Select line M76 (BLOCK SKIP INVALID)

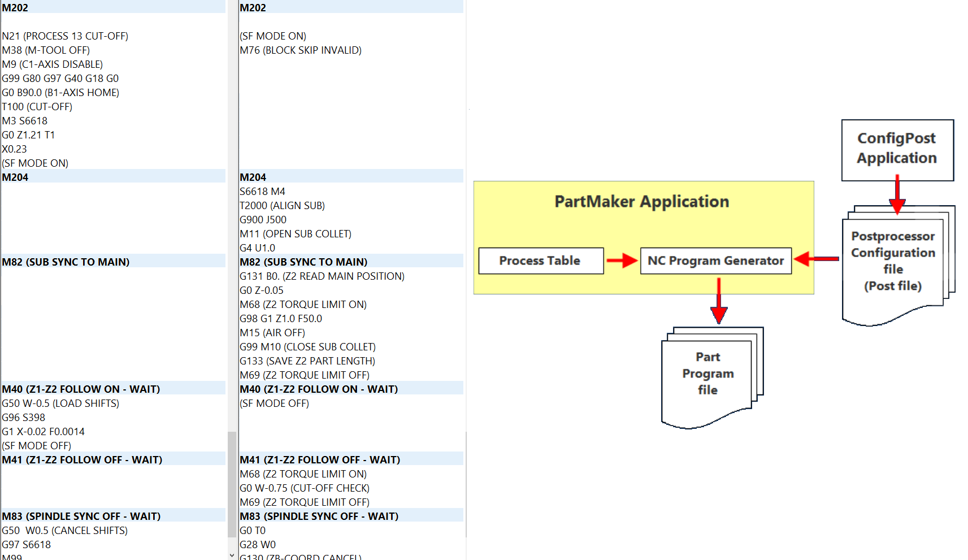pos(301,50)
